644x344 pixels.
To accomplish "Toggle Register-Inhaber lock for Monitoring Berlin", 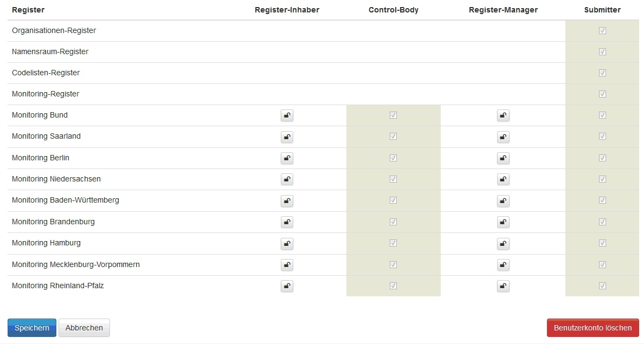I will click(287, 158).
